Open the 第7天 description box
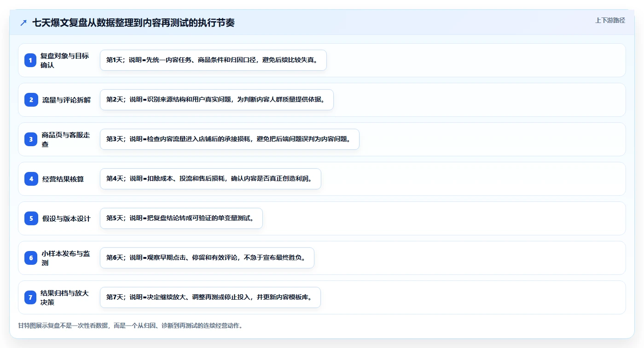 210,297
